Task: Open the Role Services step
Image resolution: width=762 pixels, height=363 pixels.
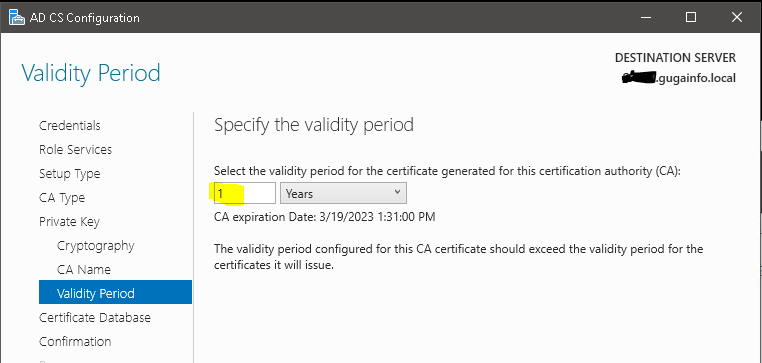Action: 75,149
